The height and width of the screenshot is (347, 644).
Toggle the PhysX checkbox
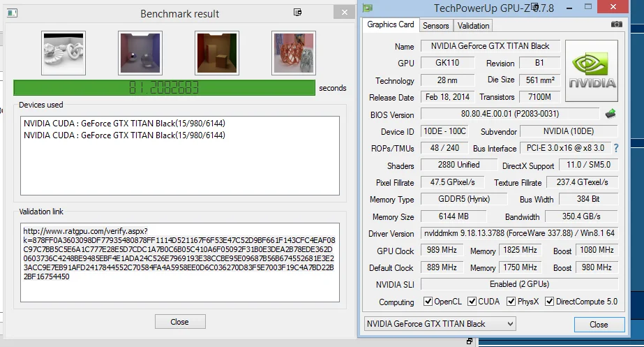[x=511, y=302]
